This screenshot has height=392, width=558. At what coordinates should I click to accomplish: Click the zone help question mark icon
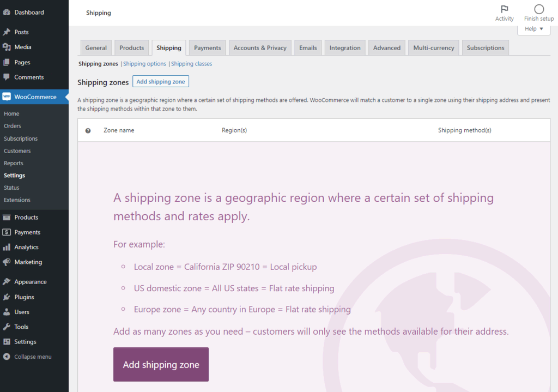coord(88,130)
